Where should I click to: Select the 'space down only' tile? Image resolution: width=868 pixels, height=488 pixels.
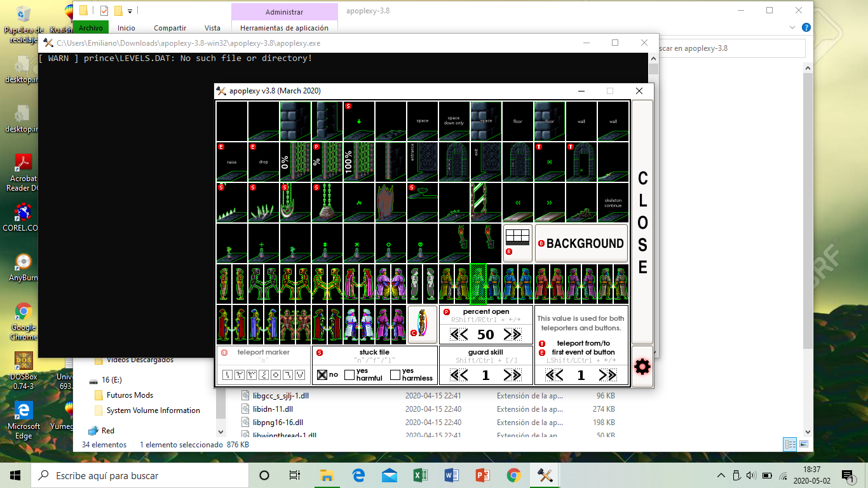(454, 121)
